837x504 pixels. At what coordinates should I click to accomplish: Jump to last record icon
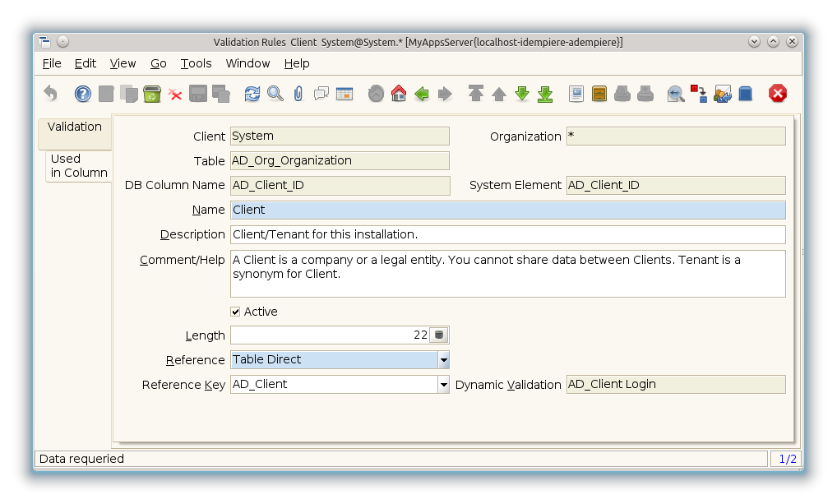point(545,94)
